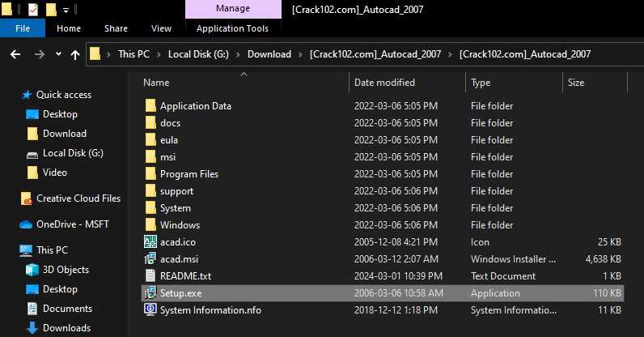Sort files by Date modified column

(x=384, y=83)
